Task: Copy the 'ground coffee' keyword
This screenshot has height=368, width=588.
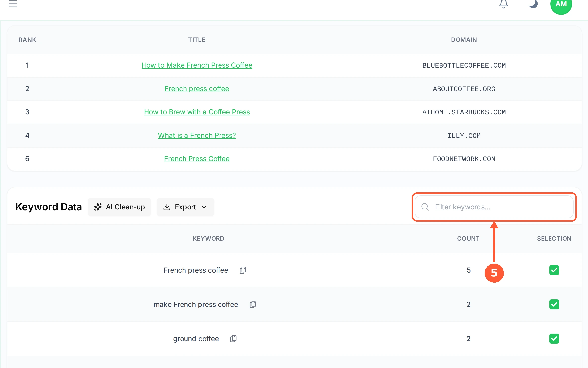Action: point(233,339)
